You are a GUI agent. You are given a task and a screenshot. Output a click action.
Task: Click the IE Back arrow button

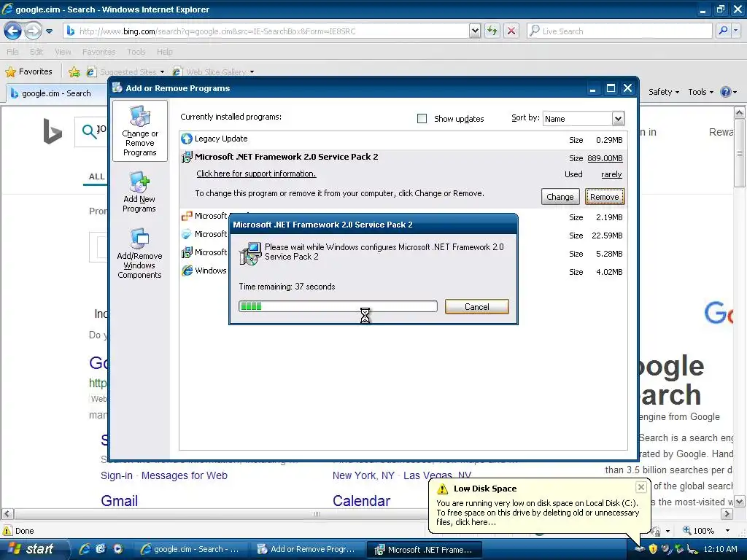pyautogui.click(x=13, y=31)
